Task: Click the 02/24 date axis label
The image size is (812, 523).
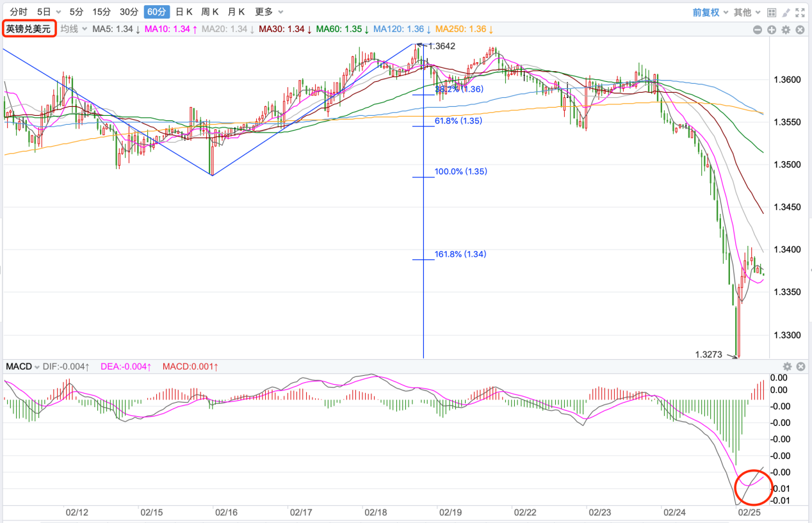Action: (x=675, y=513)
